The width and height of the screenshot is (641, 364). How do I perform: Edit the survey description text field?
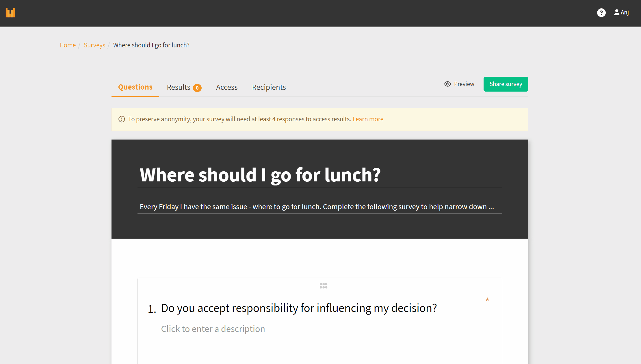pyautogui.click(x=320, y=207)
